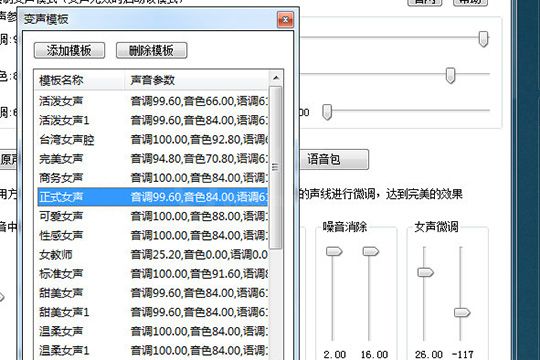Select the 甜美女声1 template row
Screen dimensions: 540x360
152,312
